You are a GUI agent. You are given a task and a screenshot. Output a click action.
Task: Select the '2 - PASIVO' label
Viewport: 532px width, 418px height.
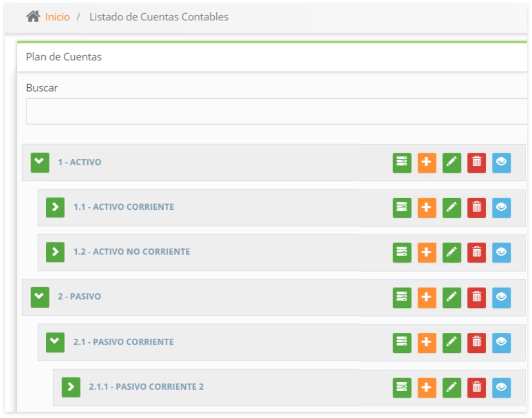[x=79, y=297]
